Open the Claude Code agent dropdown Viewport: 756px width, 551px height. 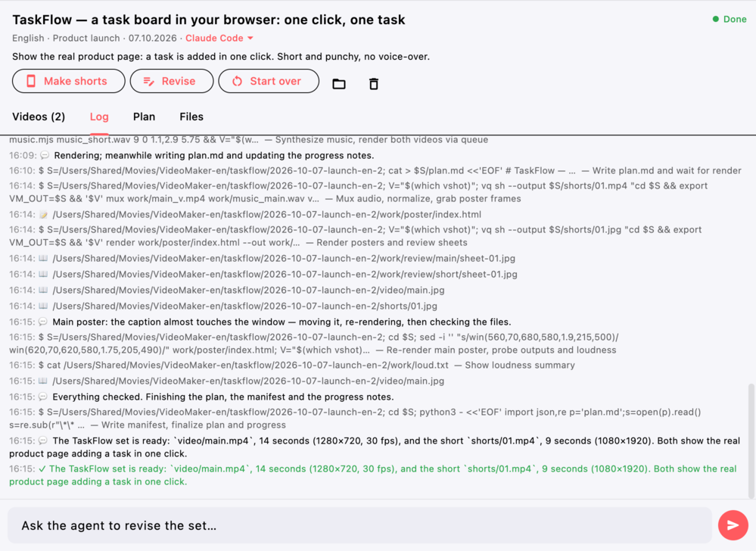point(219,38)
